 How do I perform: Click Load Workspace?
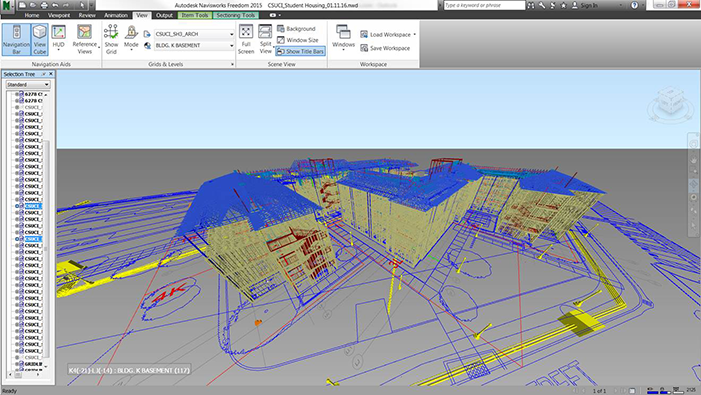pos(388,34)
